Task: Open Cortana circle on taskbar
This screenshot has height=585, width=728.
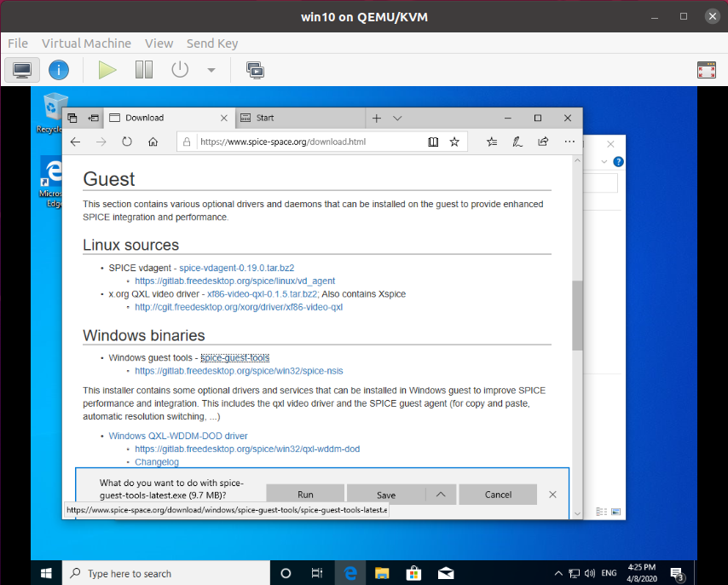Action: 286,573
